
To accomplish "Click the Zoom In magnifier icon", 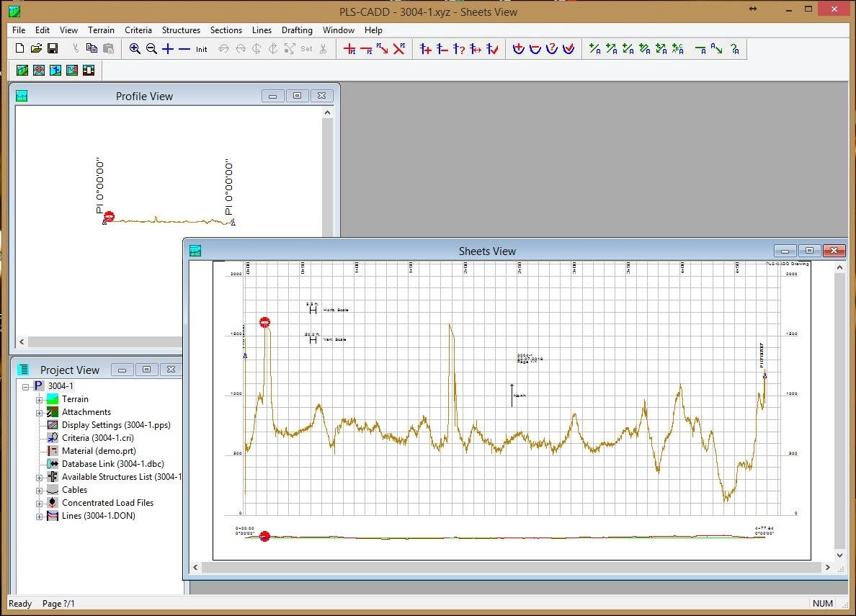I will tap(134, 48).
